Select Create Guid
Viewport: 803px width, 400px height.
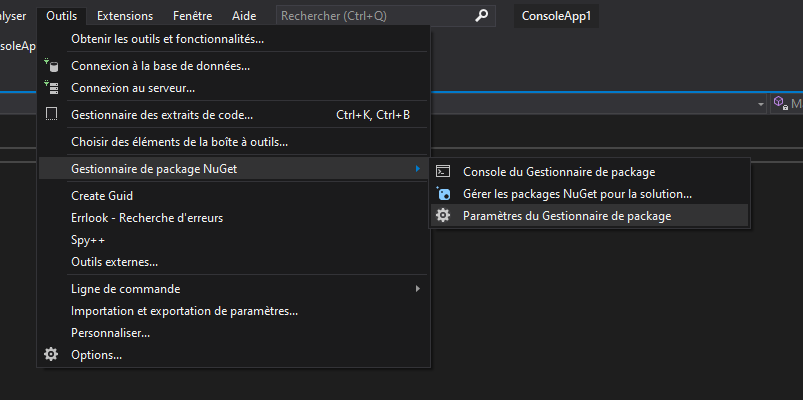click(x=233, y=196)
